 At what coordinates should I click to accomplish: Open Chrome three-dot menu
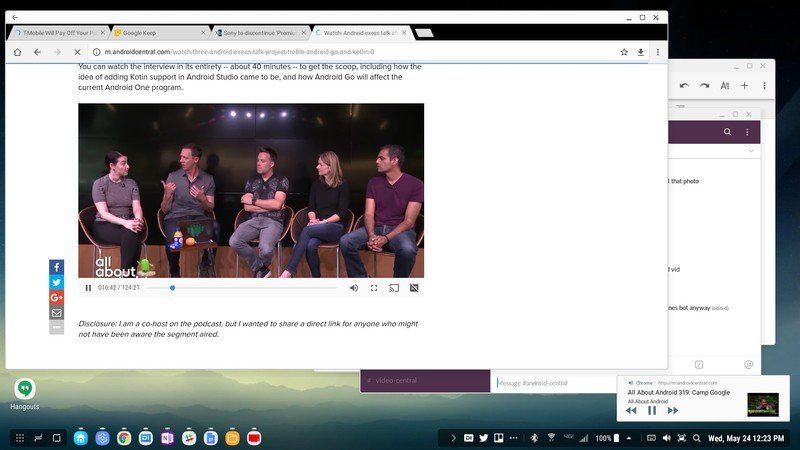tap(658, 52)
